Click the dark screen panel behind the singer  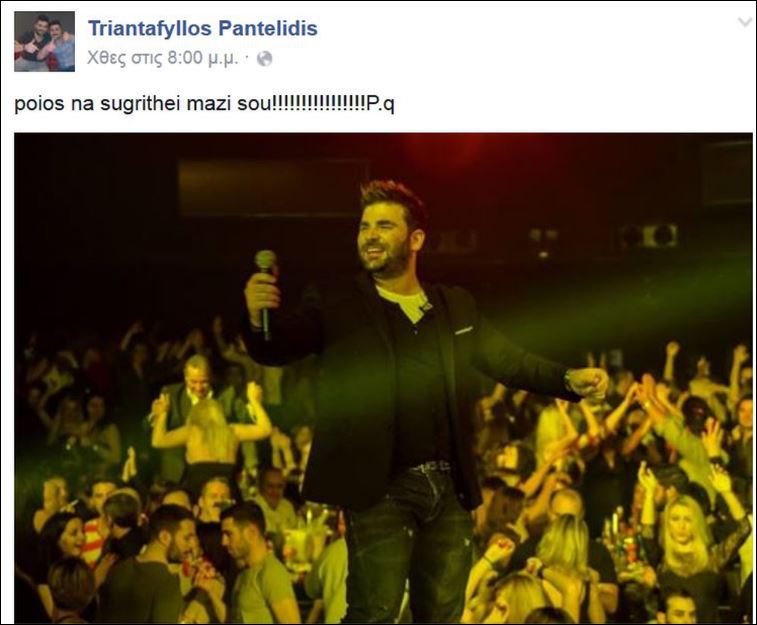[x=273, y=188]
